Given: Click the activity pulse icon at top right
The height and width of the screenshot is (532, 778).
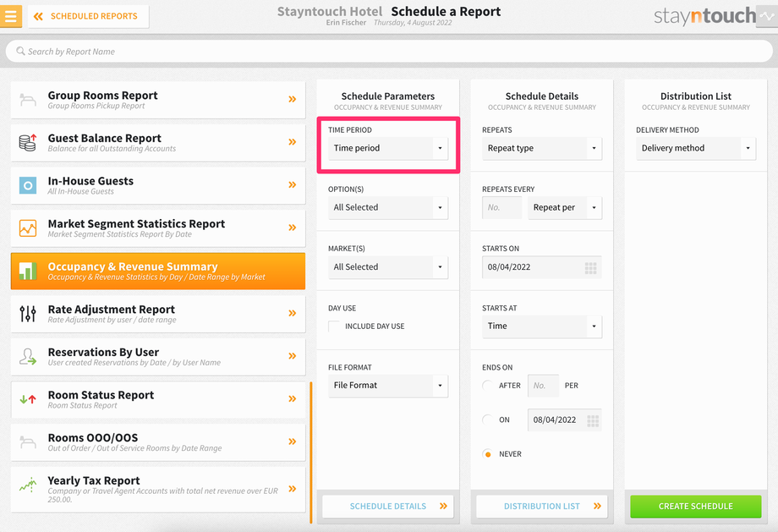Looking at the screenshot, I should click(x=767, y=16).
